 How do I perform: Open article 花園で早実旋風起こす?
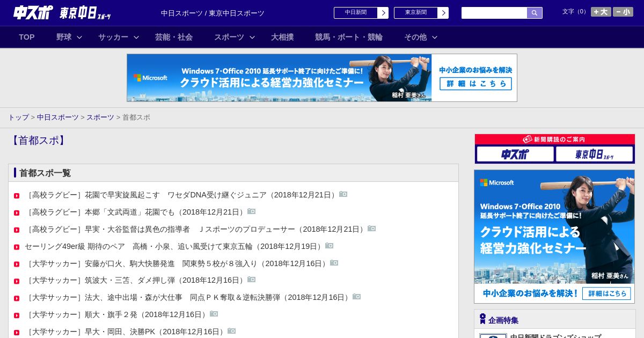pos(181,195)
